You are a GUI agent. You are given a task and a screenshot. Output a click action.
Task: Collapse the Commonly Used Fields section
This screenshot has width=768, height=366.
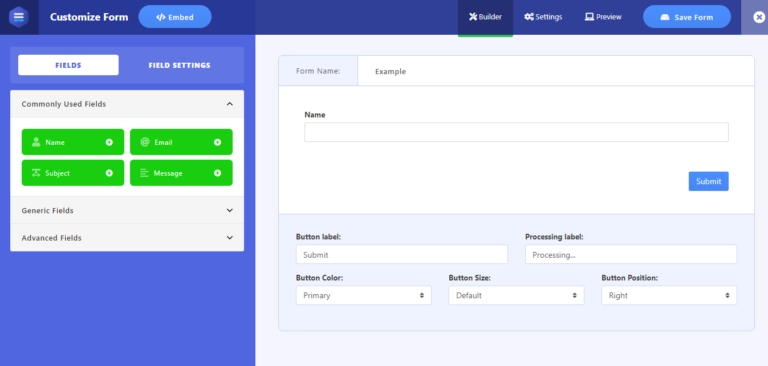pyautogui.click(x=127, y=104)
